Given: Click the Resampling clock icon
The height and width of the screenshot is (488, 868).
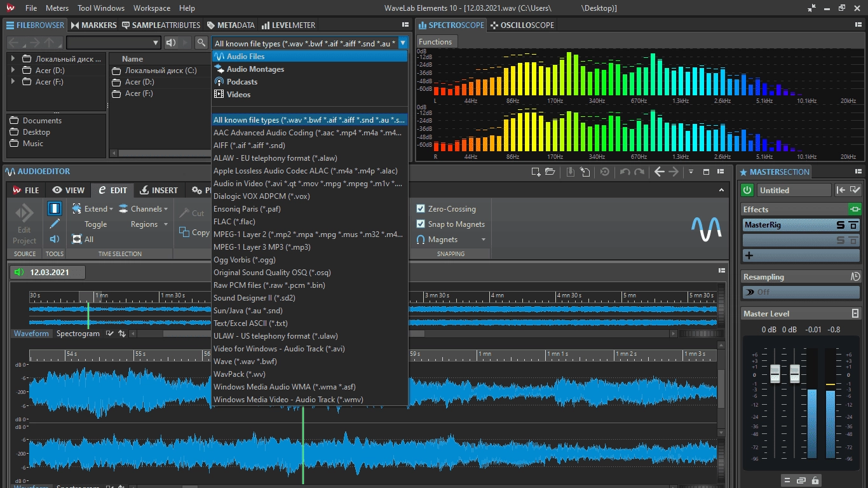Looking at the screenshot, I should [855, 276].
